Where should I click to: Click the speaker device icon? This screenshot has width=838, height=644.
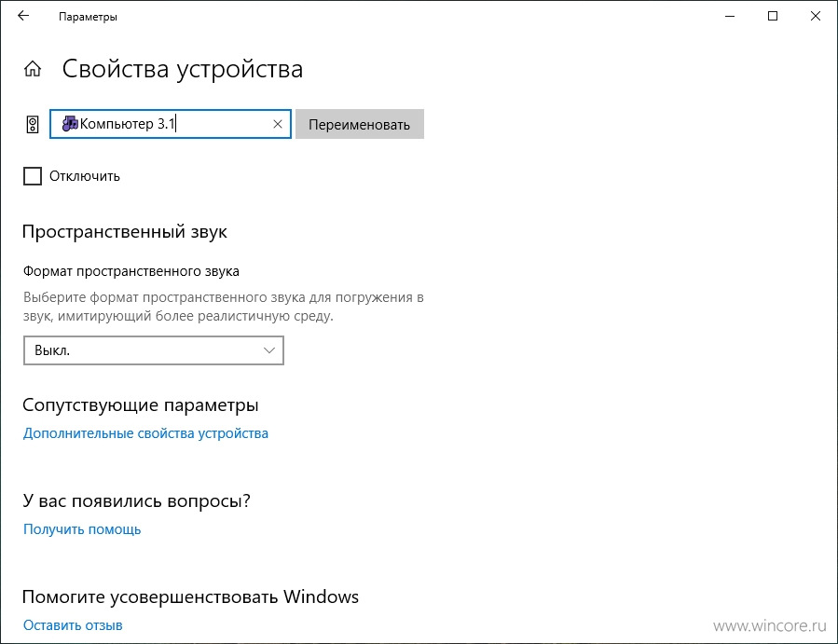click(33, 125)
